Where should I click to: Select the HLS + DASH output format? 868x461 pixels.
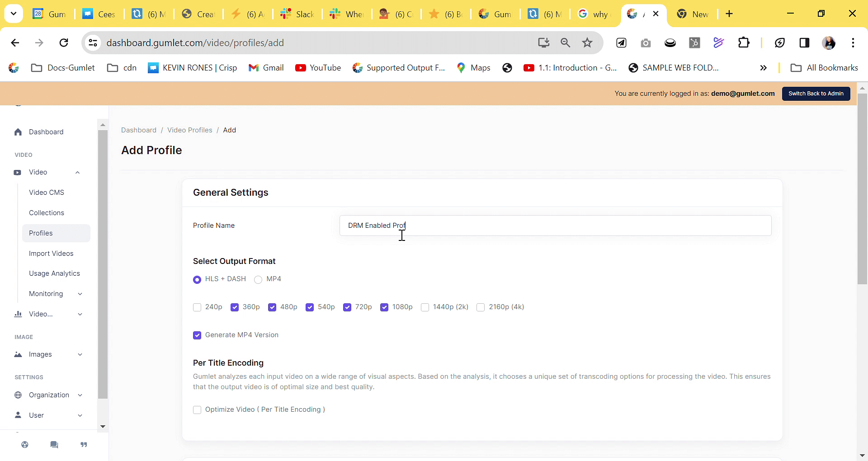click(197, 280)
